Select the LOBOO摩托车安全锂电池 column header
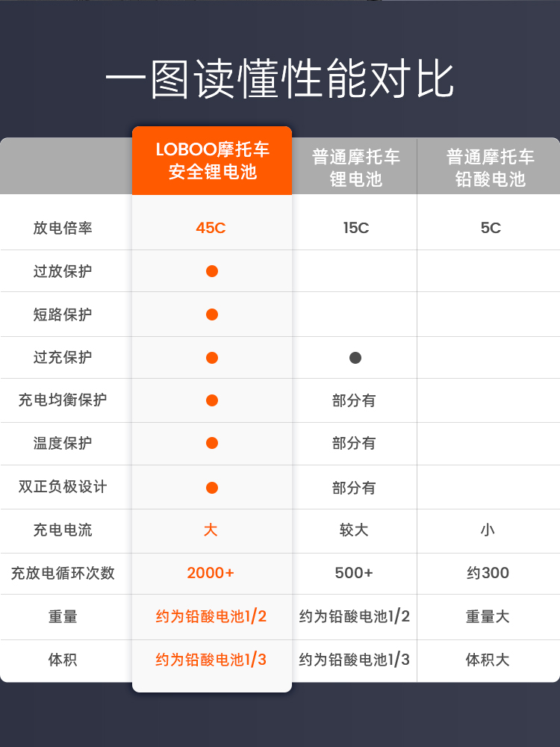Image resolution: width=560 pixels, height=747 pixels. pyautogui.click(x=212, y=161)
